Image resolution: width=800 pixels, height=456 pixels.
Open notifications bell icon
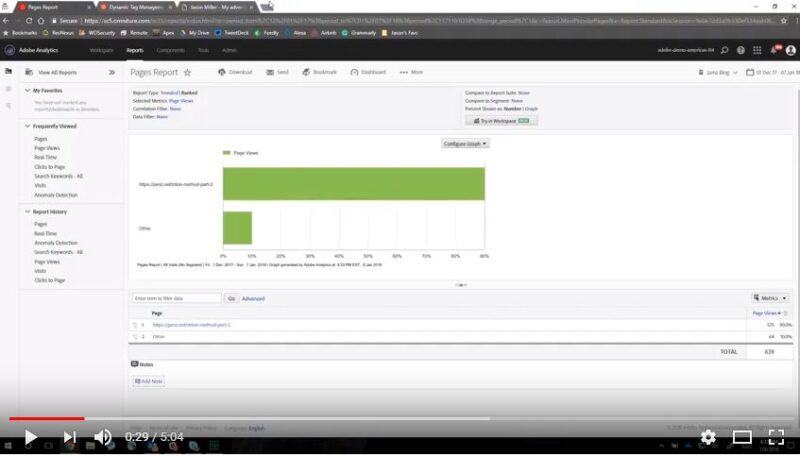pos(774,50)
